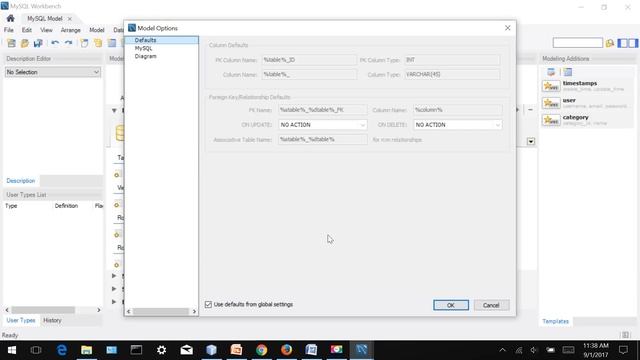Image resolution: width=640 pixels, height=360 pixels.
Task: Switch to the History tab
Action: 52,320
